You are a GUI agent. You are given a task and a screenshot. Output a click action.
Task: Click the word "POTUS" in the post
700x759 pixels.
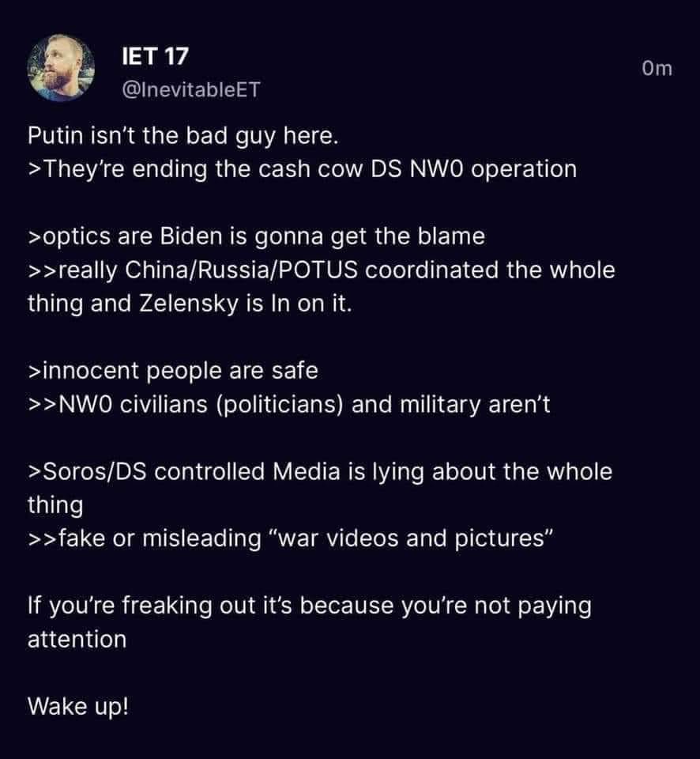[318, 270]
